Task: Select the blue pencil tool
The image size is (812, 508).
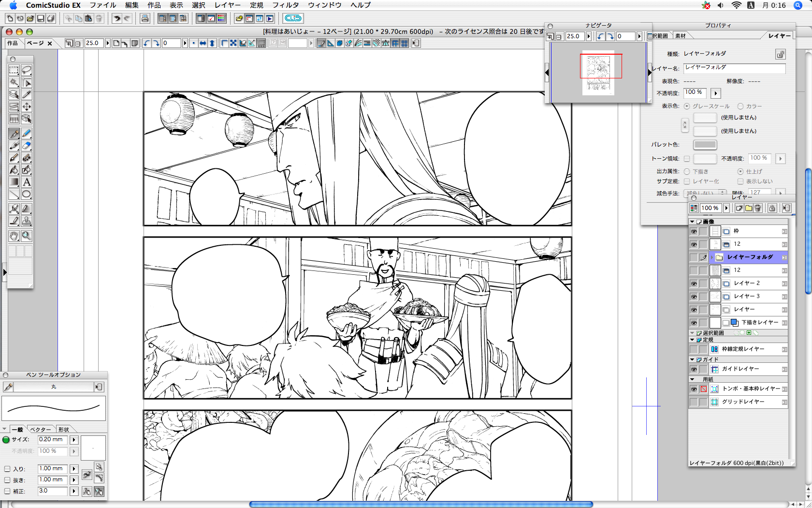Action: [x=27, y=134]
